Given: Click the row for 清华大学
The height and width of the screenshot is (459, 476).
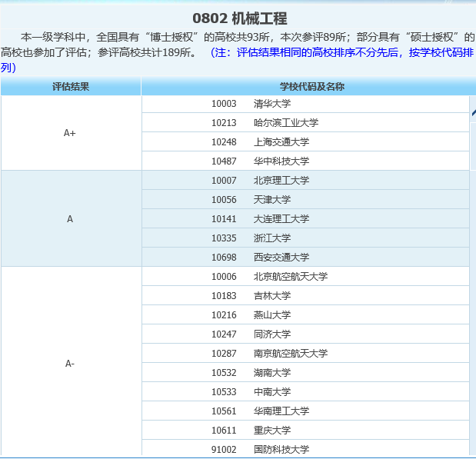Looking at the screenshot, I should tap(305, 104).
